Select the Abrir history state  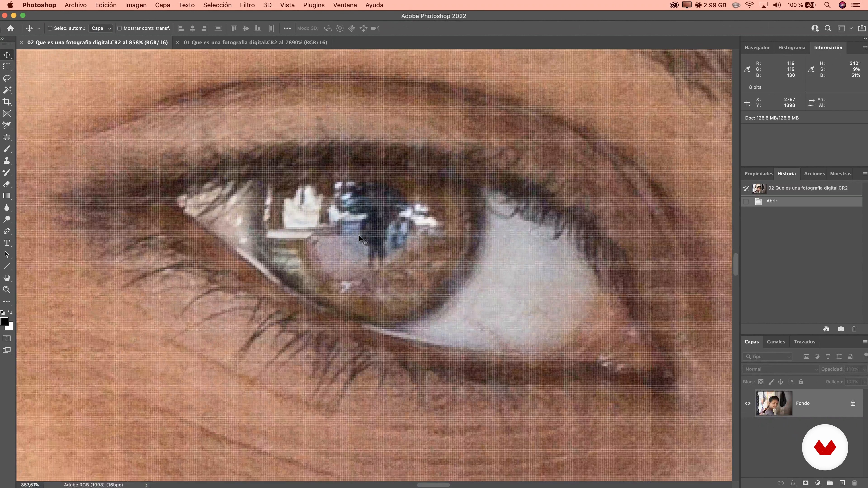(772, 201)
